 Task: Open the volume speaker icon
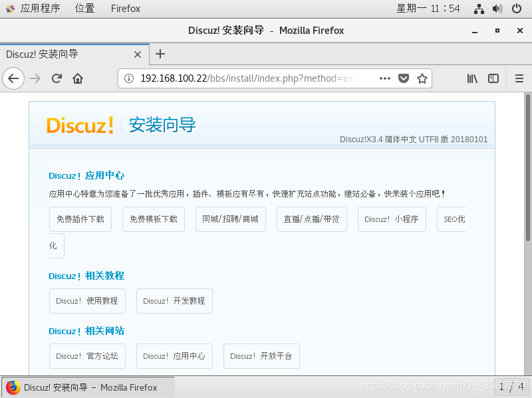point(497,9)
